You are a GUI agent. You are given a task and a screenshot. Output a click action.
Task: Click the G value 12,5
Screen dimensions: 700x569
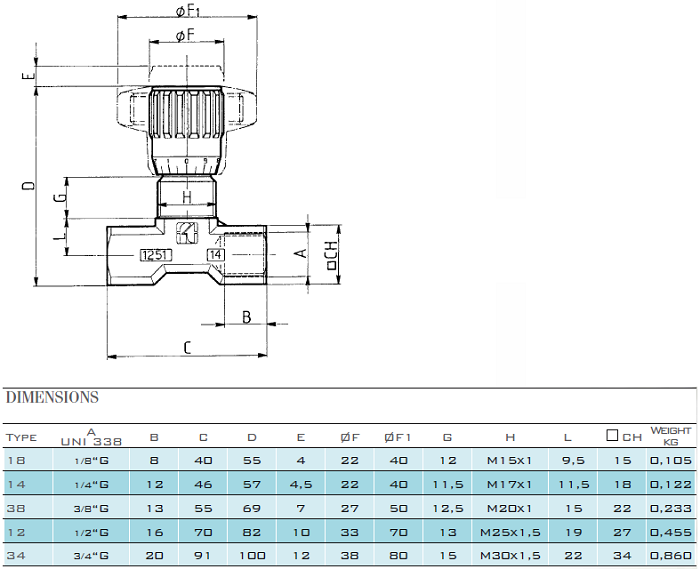448,508
